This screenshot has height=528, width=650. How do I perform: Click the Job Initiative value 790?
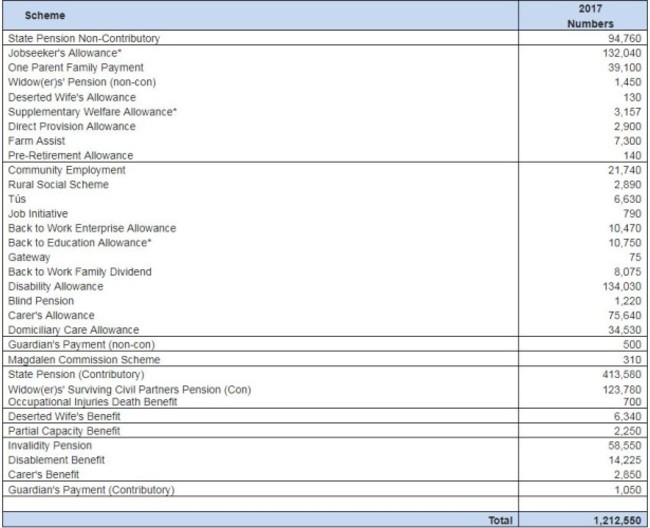(630, 213)
